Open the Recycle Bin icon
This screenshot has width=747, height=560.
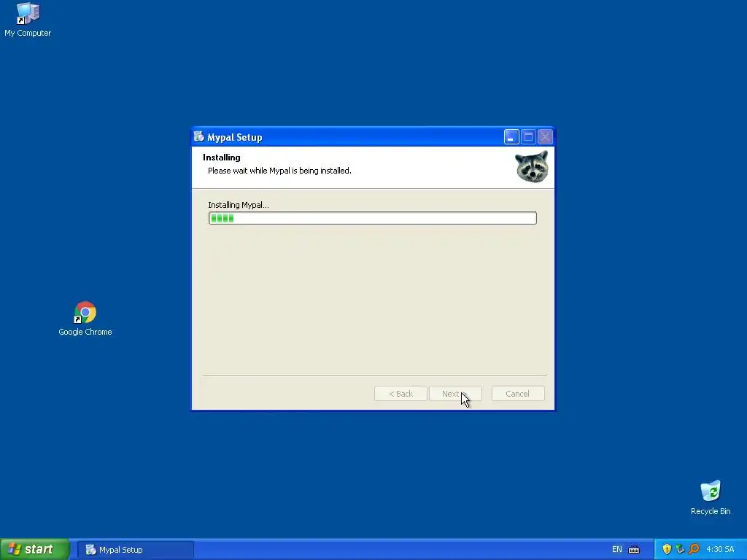point(711,497)
